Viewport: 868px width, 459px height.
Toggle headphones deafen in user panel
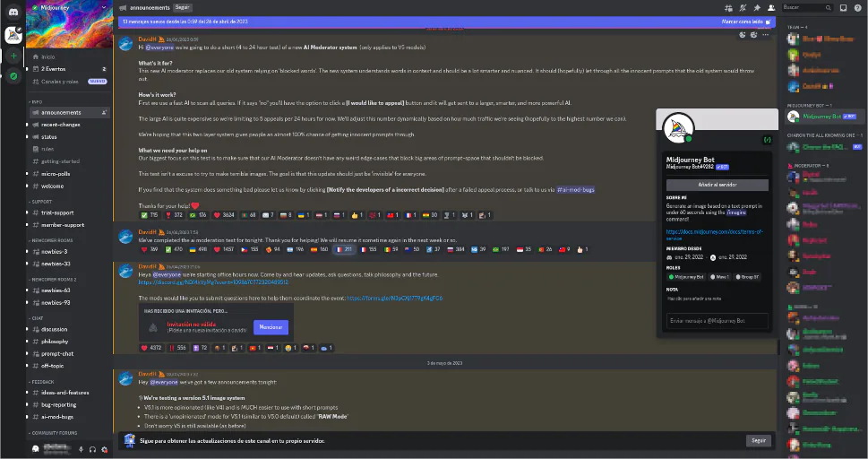click(x=92, y=449)
